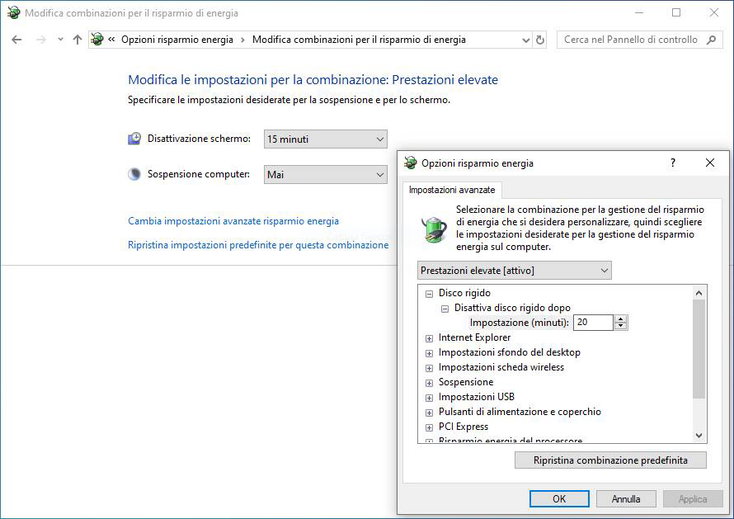Open address bar history dropdown
The width and height of the screenshot is (734, 519).
tap(526, 40)
